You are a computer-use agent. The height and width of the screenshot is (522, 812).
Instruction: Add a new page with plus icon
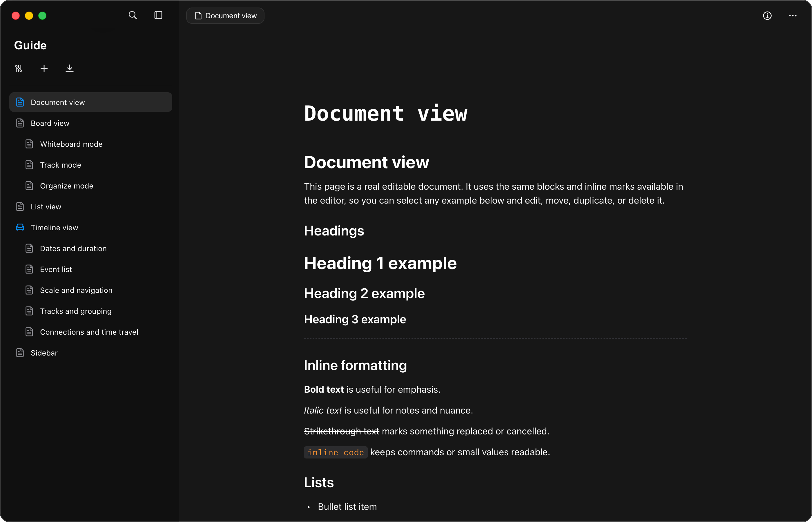point(44,68)
